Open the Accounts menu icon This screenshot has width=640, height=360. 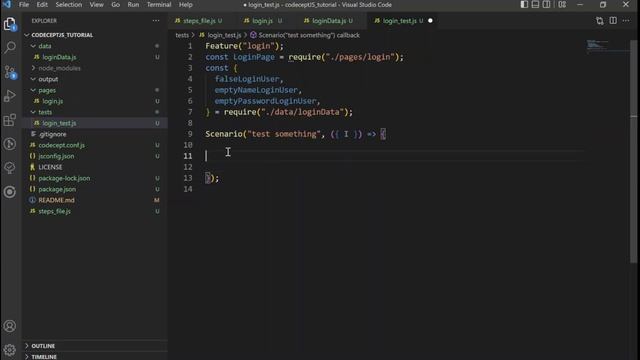[10, 326]
